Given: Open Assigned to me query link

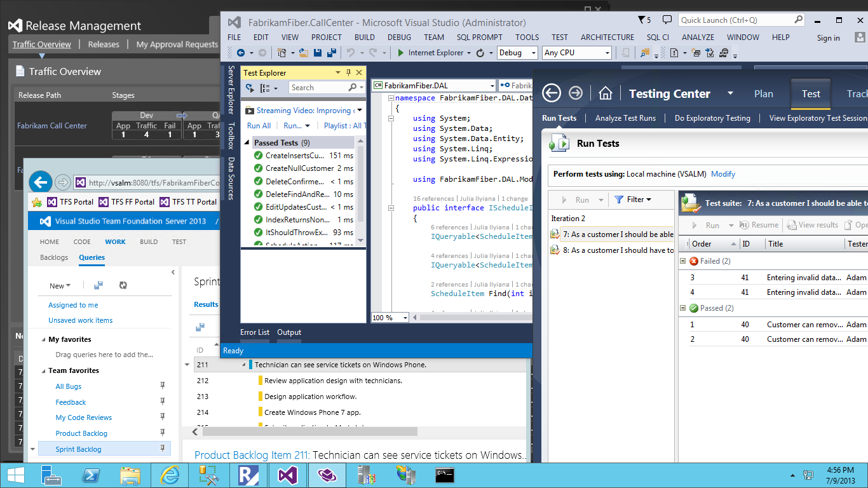Looking at the screenshot, I should click(73, 305).
